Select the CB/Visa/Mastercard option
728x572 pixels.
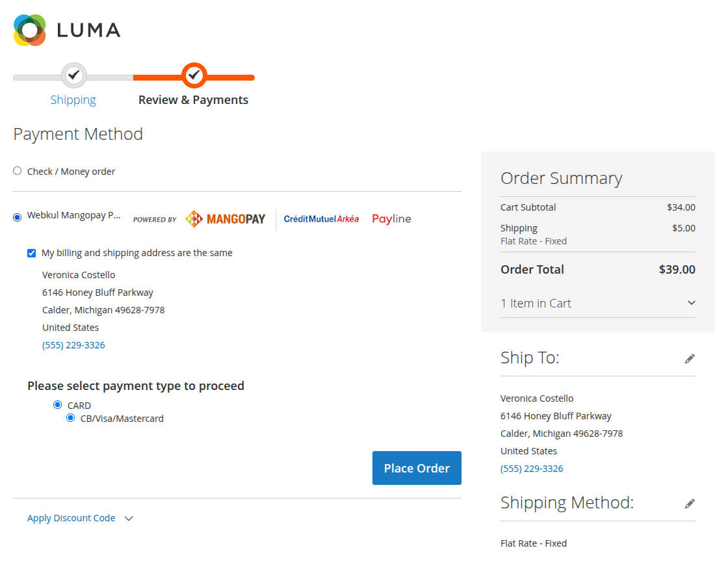[x=70, y=418]
